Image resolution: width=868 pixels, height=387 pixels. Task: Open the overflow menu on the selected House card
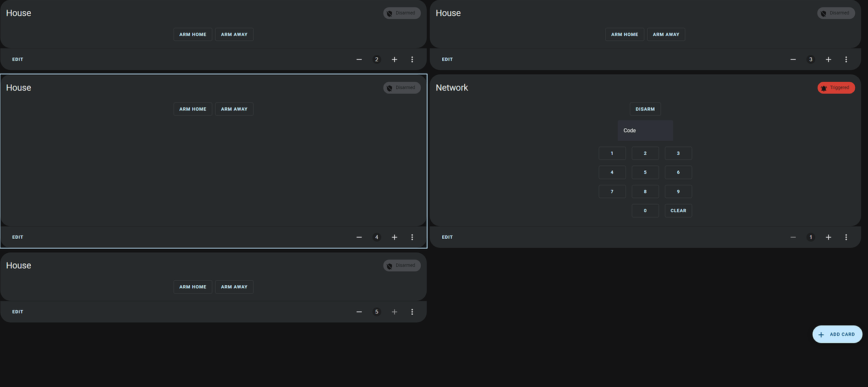click(412, 237)
